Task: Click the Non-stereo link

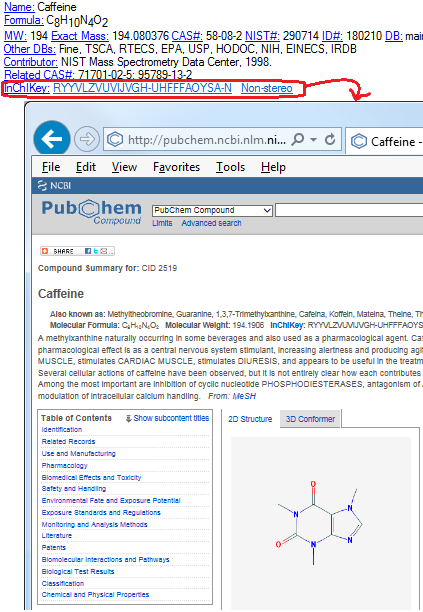Action: point(267,88)
